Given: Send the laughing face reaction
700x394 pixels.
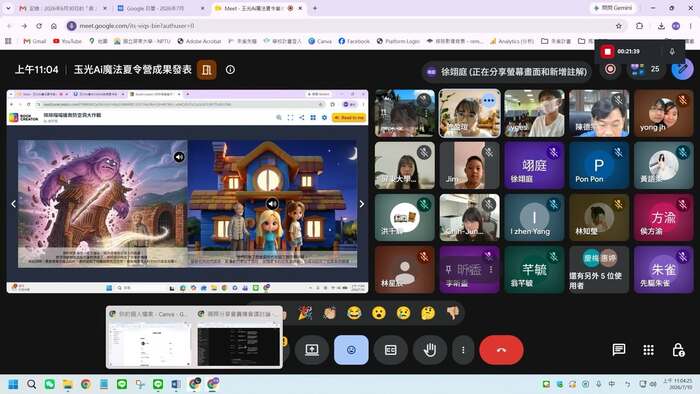Looking at the screenshot, I should [x=354, y=313].
